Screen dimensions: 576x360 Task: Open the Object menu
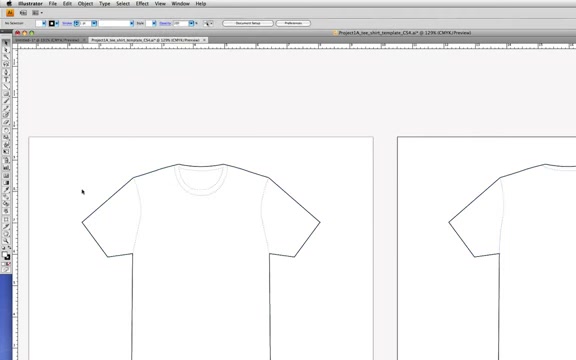[x=85, y=4]
